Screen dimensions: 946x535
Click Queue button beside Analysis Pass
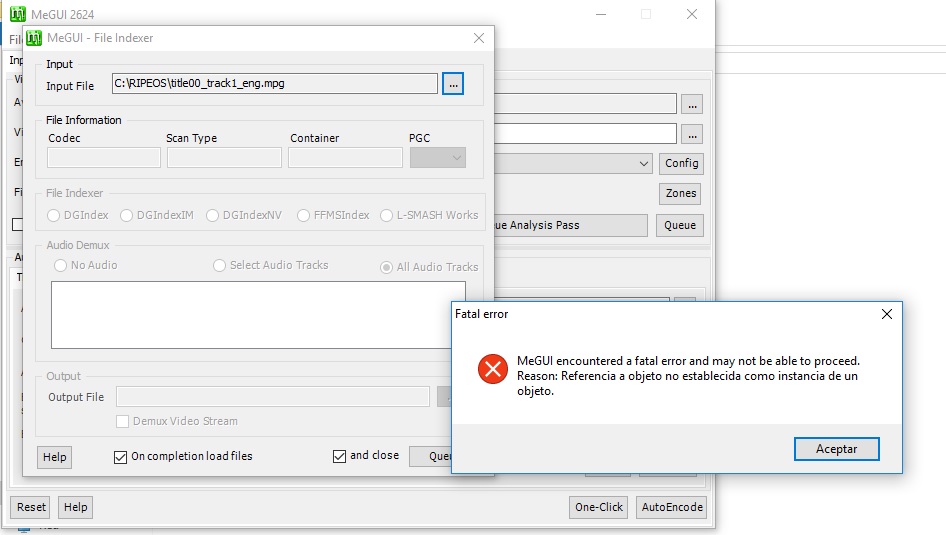coord(680,226)
